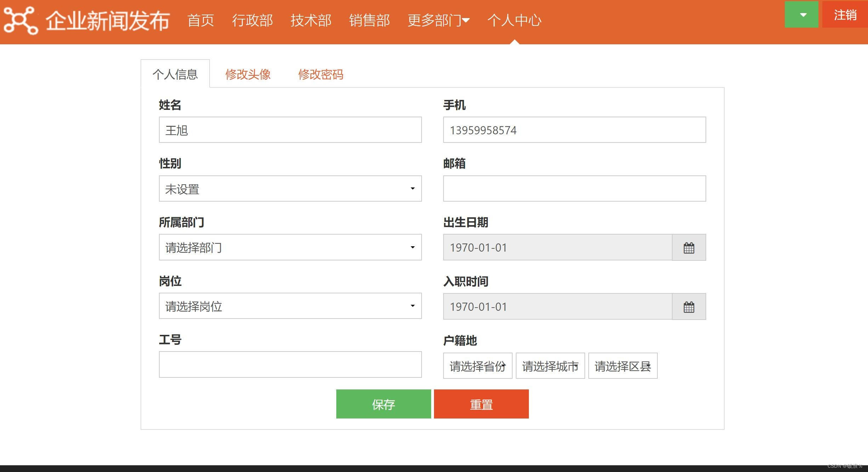Click the red 重置 button

click(x=481, y=404)
